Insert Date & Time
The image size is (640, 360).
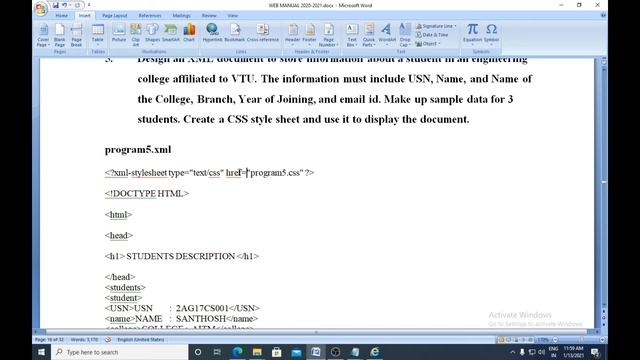coord(432,35)
